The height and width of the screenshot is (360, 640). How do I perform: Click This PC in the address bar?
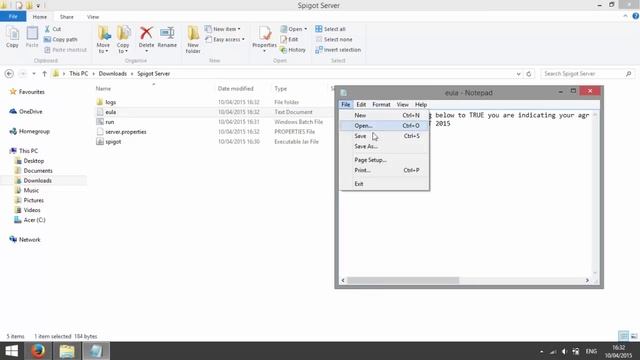tap(78, 74)
